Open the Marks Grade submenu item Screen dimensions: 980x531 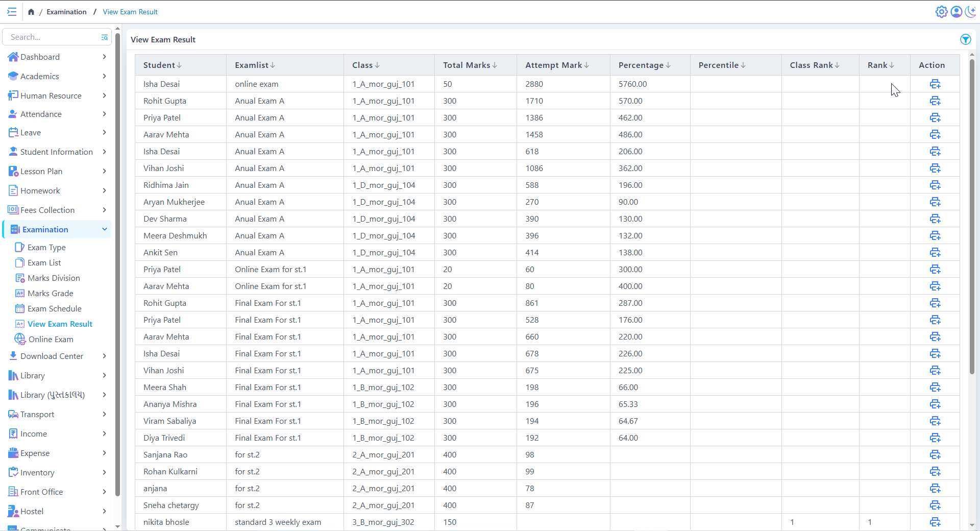click(x=50, y=294)
